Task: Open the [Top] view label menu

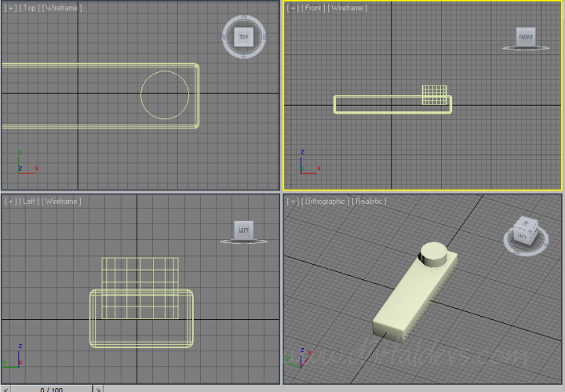Action: tap(27, 8)
